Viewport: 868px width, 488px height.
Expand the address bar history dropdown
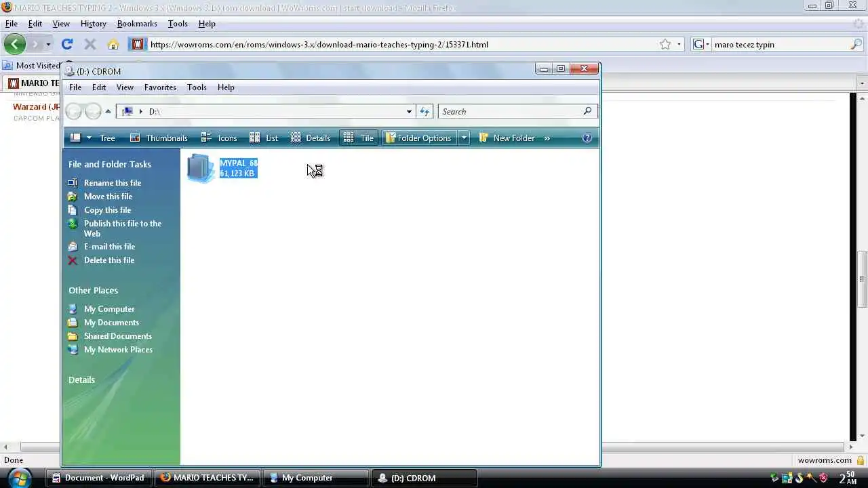click(409, 111)
